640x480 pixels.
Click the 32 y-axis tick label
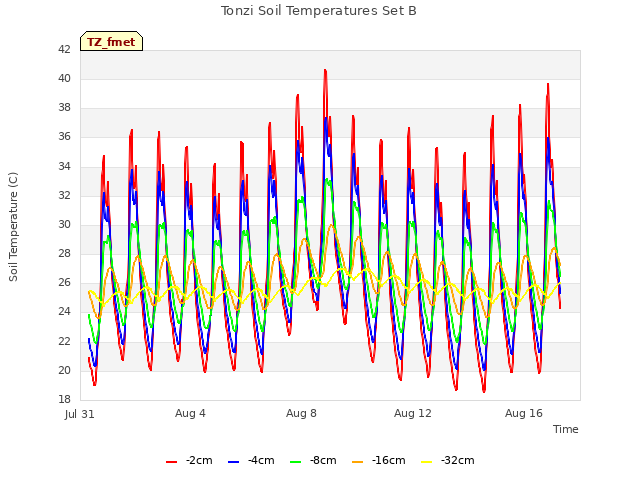click(64, 195)
